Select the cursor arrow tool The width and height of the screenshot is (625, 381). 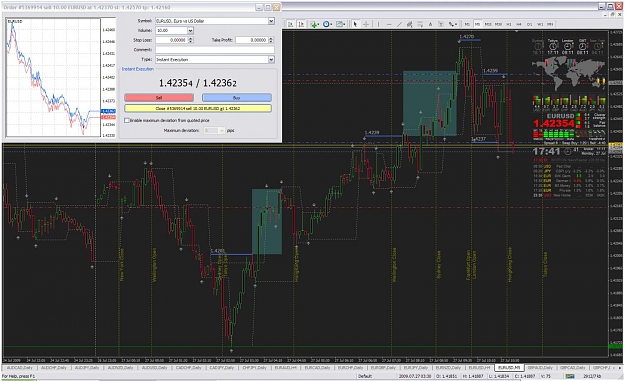pos(355,24)
